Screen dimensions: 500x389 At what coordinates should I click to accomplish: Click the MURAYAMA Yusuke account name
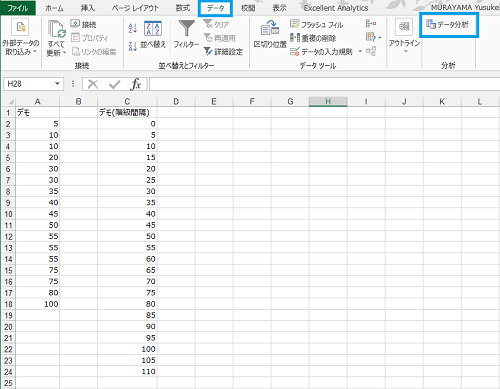(465, 7)
